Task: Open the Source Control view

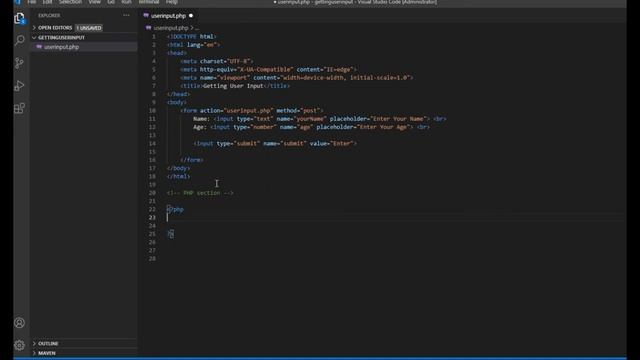Action: click(19, 63)
